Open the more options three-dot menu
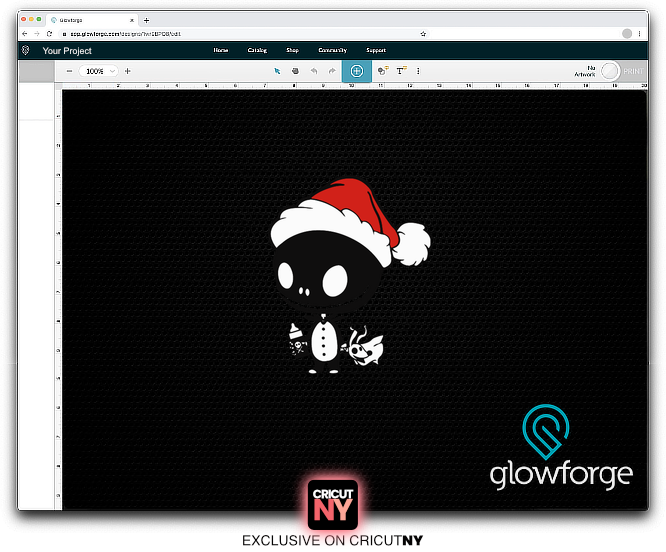This screenshot has width=666, height=552. (x=418, y=71)
